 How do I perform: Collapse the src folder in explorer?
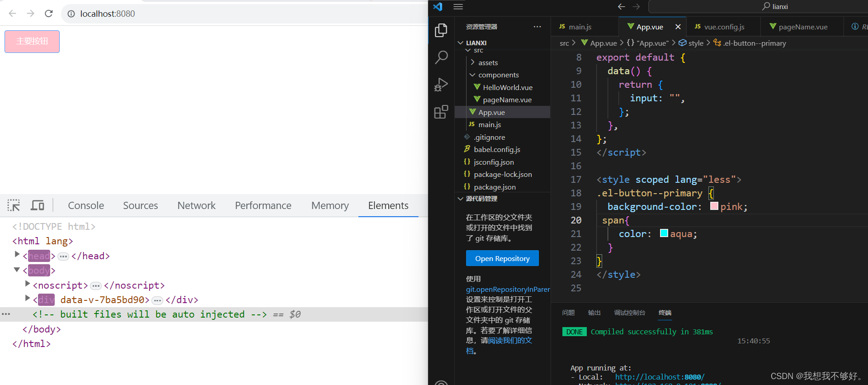468,50
